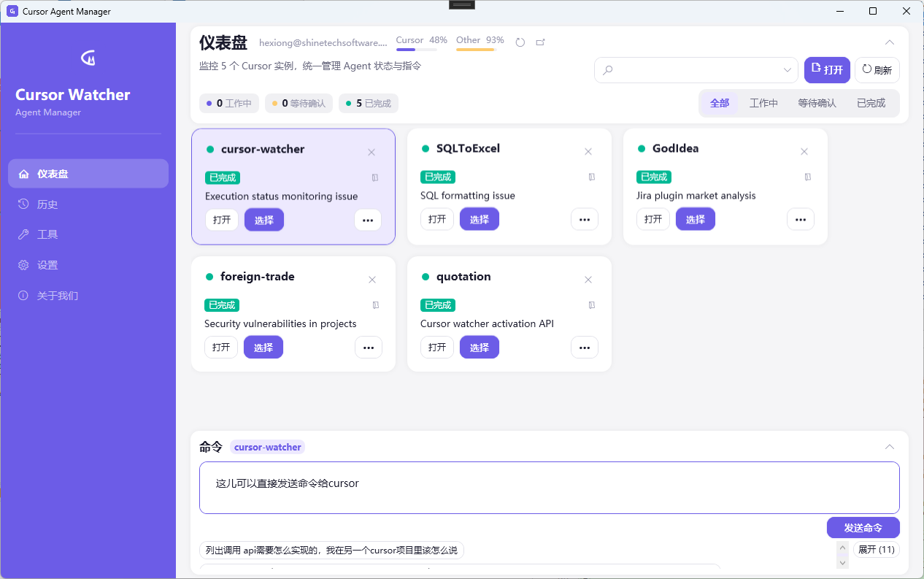Dismiss the GodIdea card using its X icon
This screenshot has width=924, height=579.
pos(804,152)
